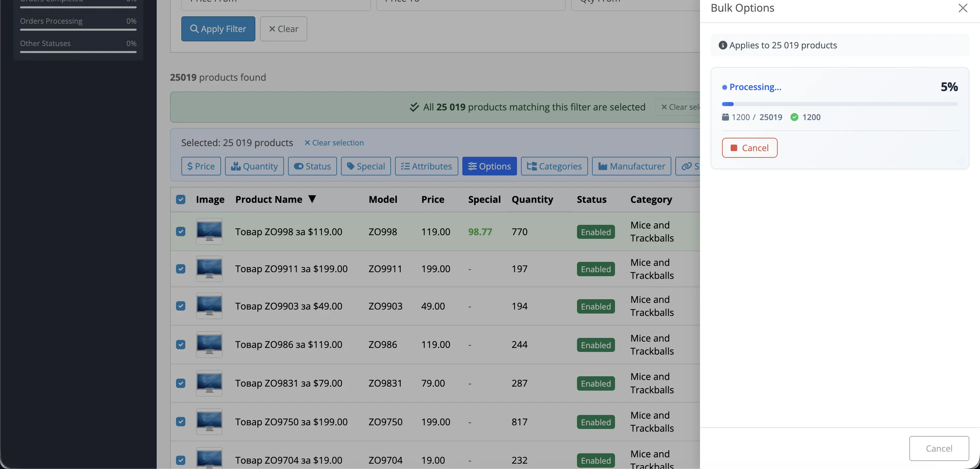Click the Enabled badge for ZO9903
The image size is (980, 469).
596,307
